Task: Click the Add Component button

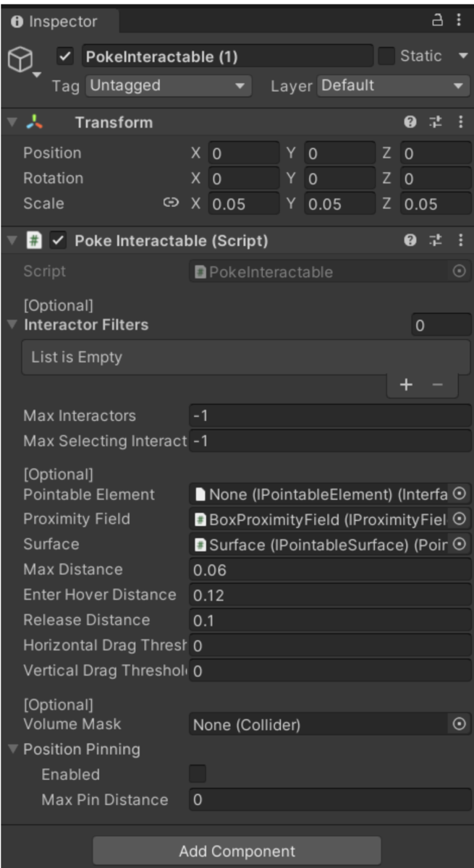Action: pyautogui.click(x=237, y=851)
